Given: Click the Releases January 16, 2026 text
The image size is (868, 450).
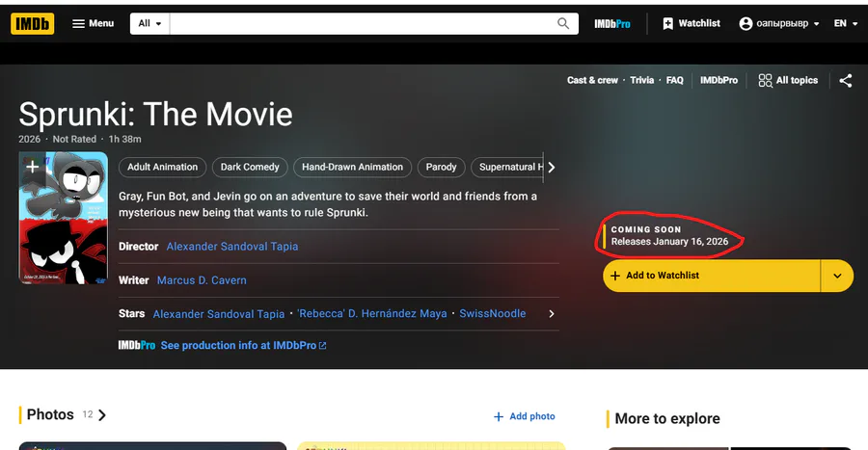Looking at the screenshot, I should tap(669, 242).
